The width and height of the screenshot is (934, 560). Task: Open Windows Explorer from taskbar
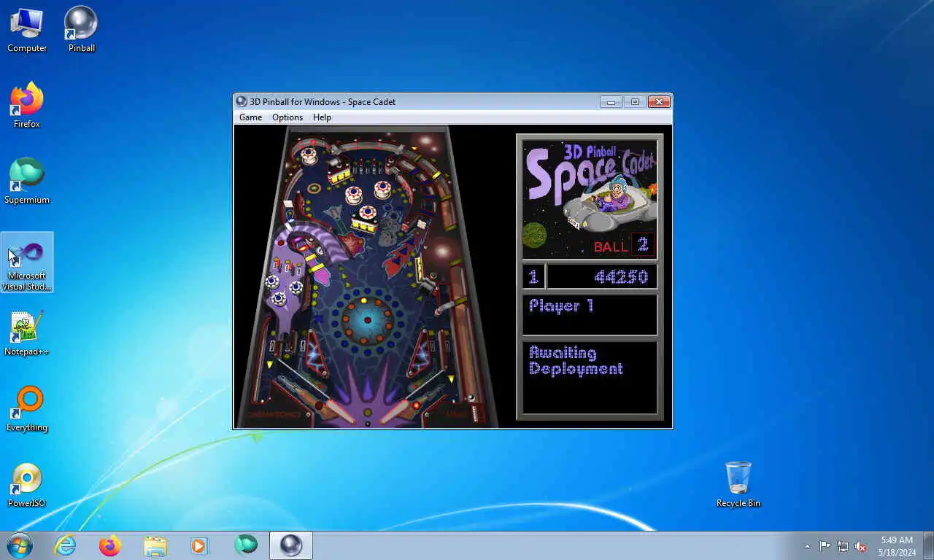coord(155,545)
